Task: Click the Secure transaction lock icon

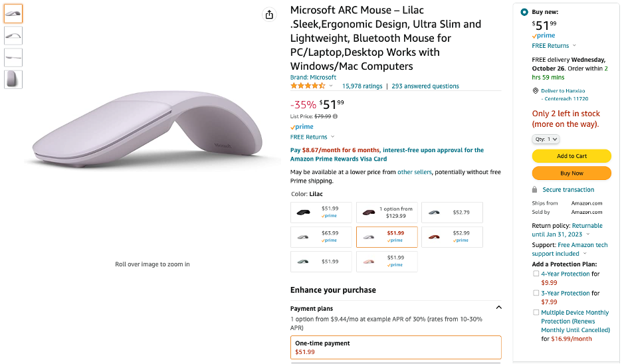Action: (x=536, y=190)
